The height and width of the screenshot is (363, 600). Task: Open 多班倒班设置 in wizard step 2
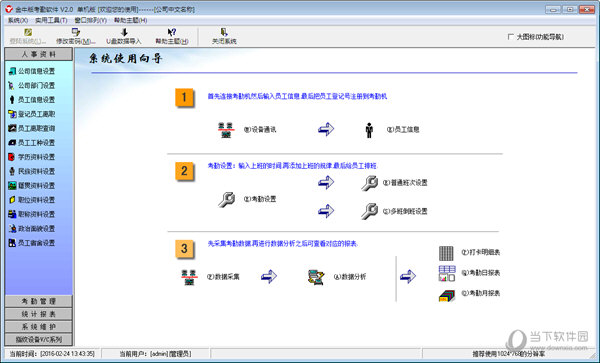pos(394,211)
